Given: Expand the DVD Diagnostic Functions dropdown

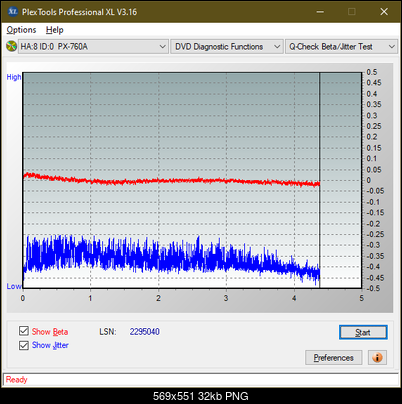Looking at the screenshot, I should (227, 47).
